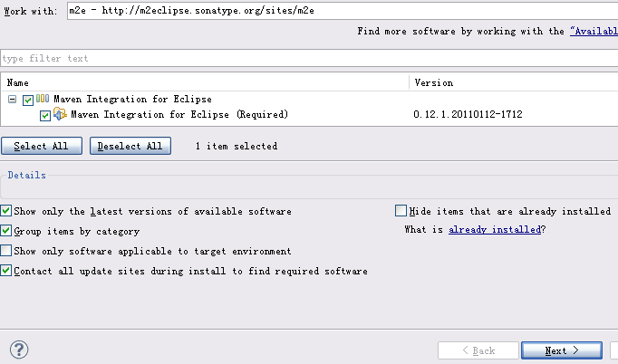618x364 pixels.
Task: Enable Show only software applicable to target environment
Action: [5, 251]
